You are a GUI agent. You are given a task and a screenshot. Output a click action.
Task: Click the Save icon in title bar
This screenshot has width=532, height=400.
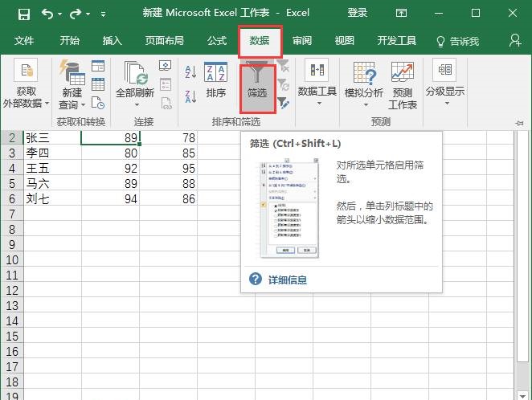[24, 14]
